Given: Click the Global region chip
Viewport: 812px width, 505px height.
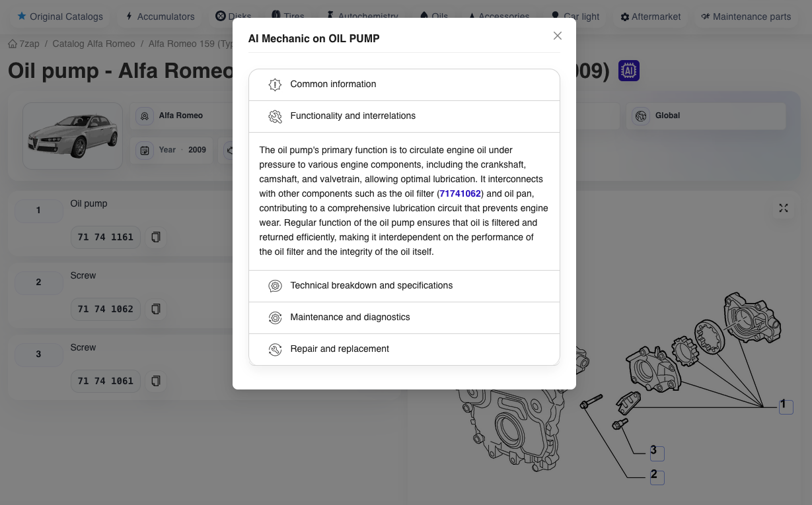Looking at the screenshot, I should pos(706,116).
